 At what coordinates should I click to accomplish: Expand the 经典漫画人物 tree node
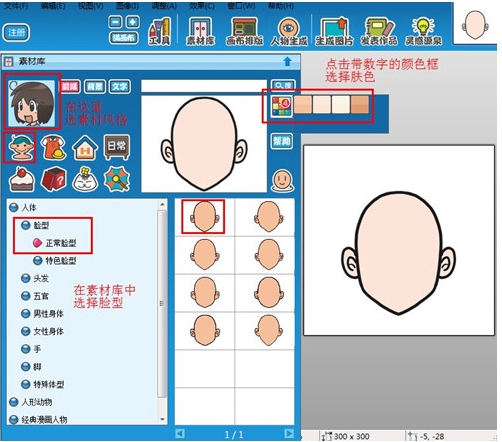[14, 419]
